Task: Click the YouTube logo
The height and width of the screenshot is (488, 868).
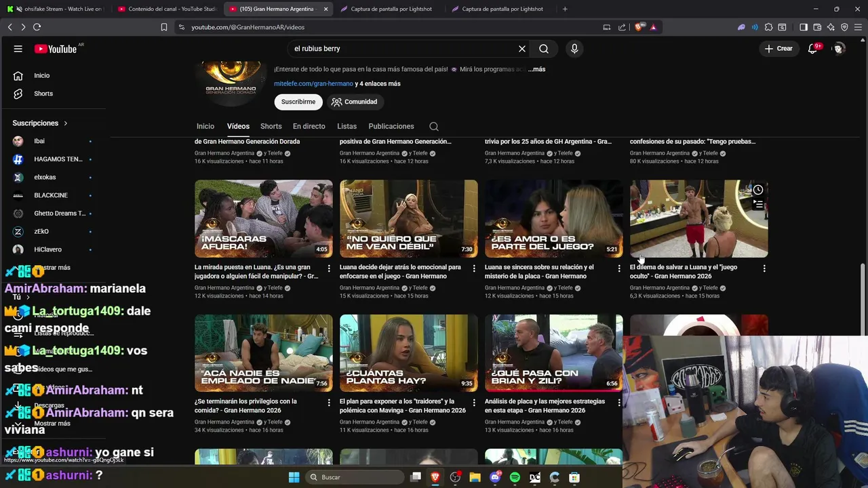Action: [56, 49]
